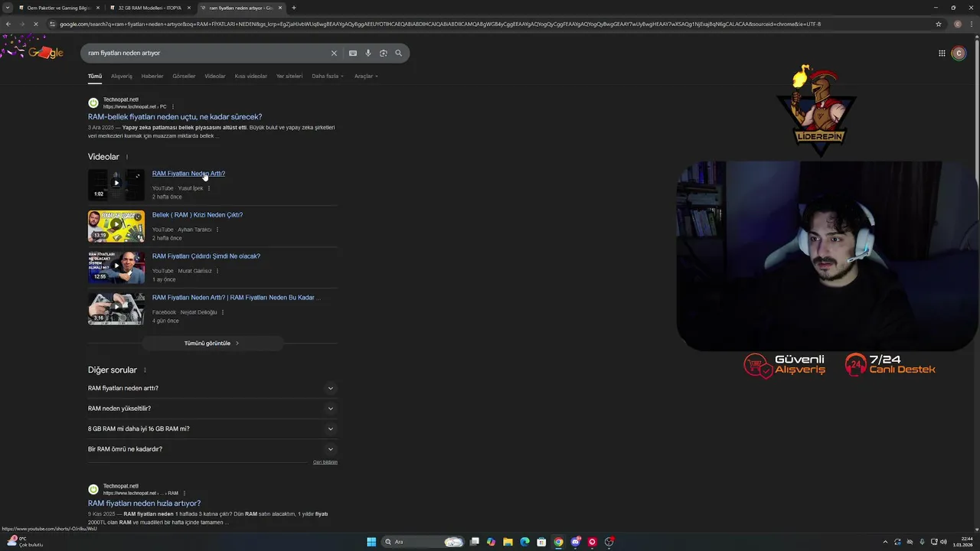Switch to the Haberler tab

pyautogui.click(x=152, y=77)
